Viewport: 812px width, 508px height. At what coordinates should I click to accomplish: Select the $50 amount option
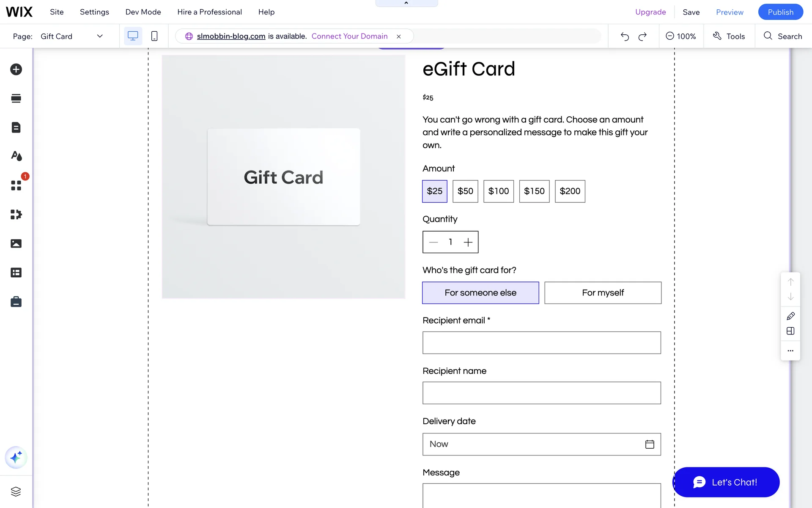[x=465, y=191]
